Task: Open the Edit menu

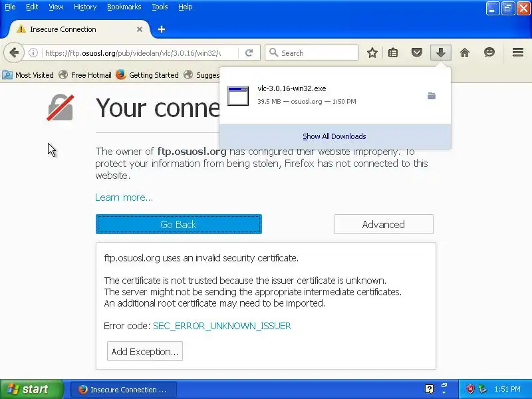Action: pyautogui.click(x=32, y=7)
